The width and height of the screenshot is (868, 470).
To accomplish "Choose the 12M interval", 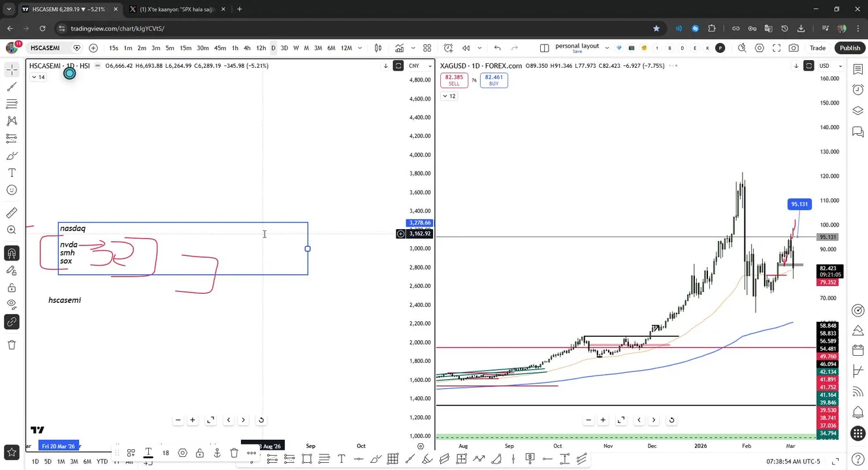I will (346, 48).
